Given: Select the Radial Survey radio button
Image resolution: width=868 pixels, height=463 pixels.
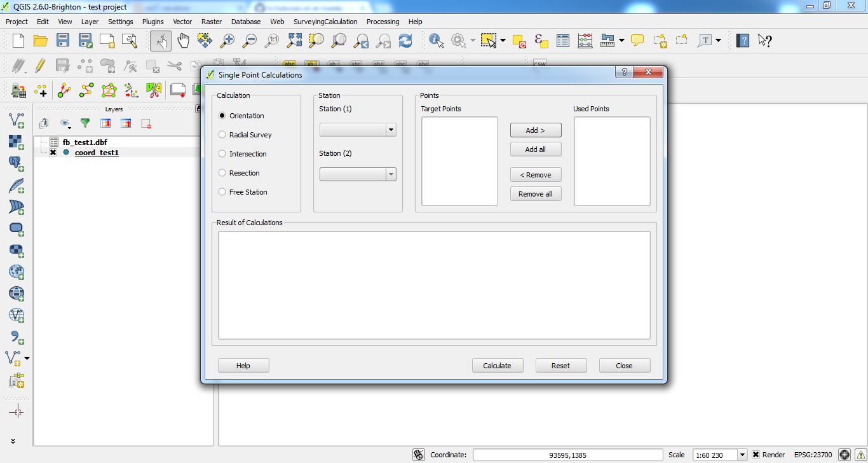Looking at the screenshot, I should (x=222, y=135).
